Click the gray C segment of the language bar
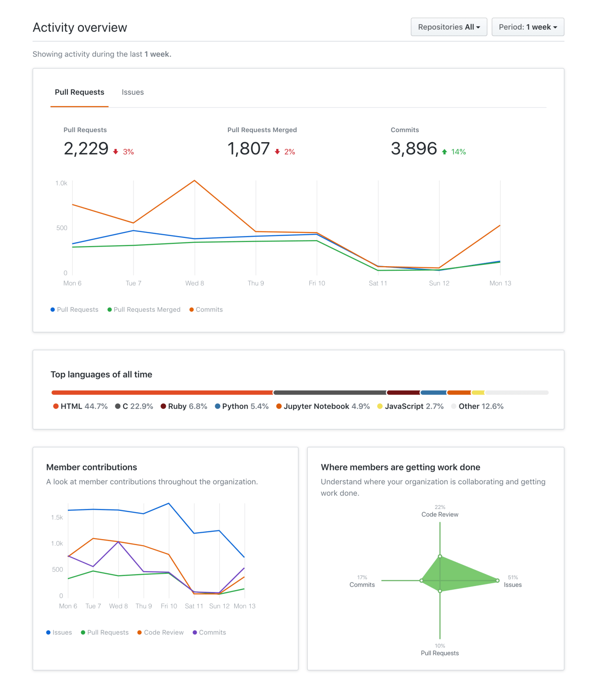Viewport: 597px width, 700px height. [329, 392]
